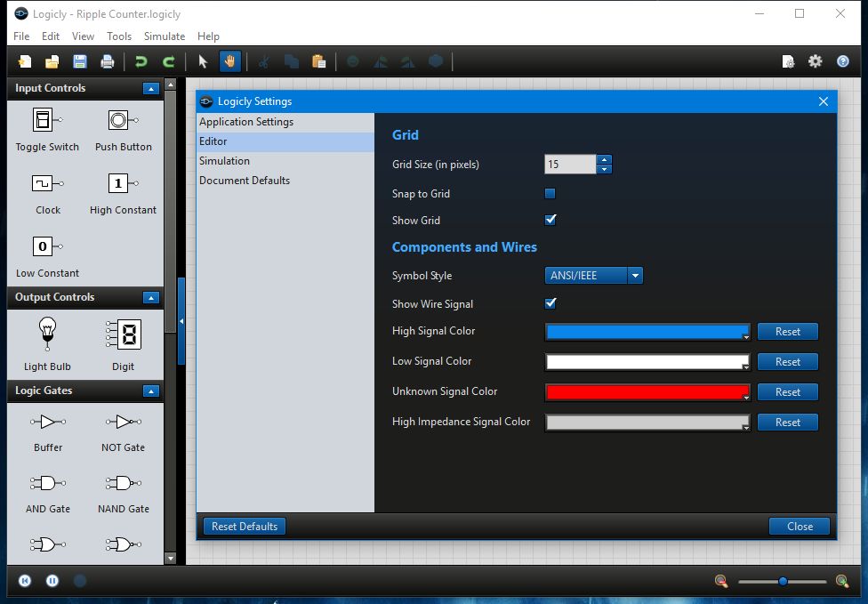Open the Symbol Style ANSI/IEEE dropdown
This screenshot has width=868, height=604.
tap(593, 275)
